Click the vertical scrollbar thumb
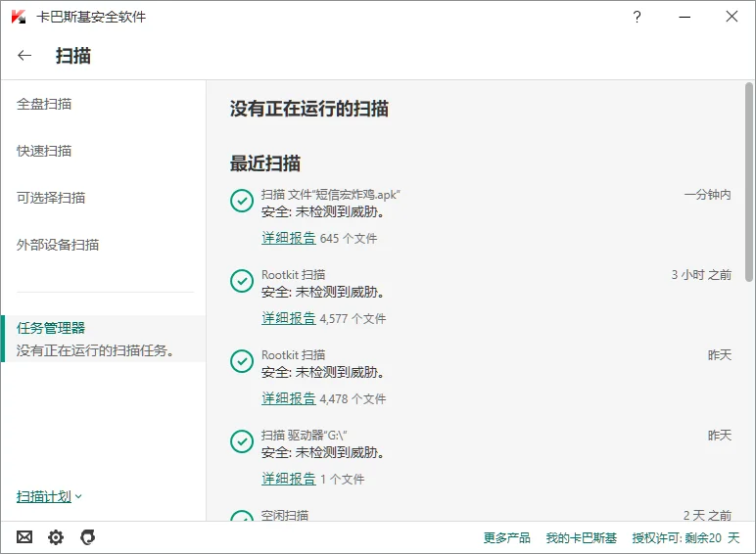The image size is (756, 554). pyautogui.click(x=749, y=182)
